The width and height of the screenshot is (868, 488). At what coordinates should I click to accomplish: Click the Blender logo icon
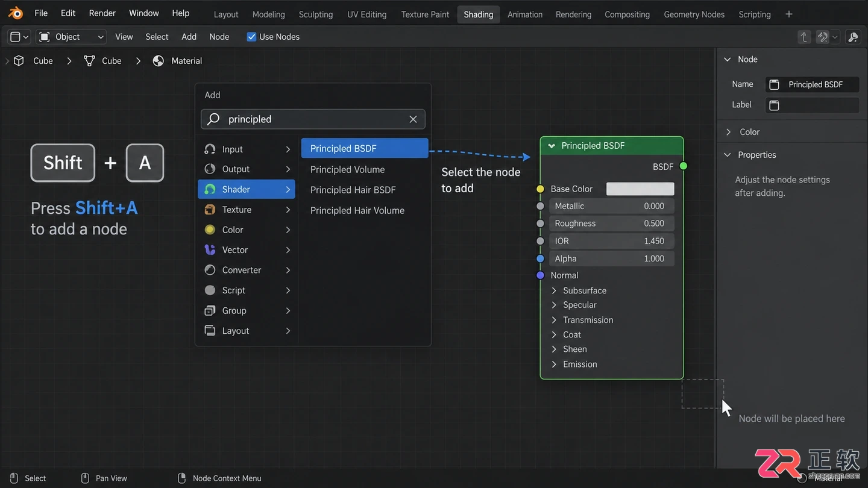[15, 13]
